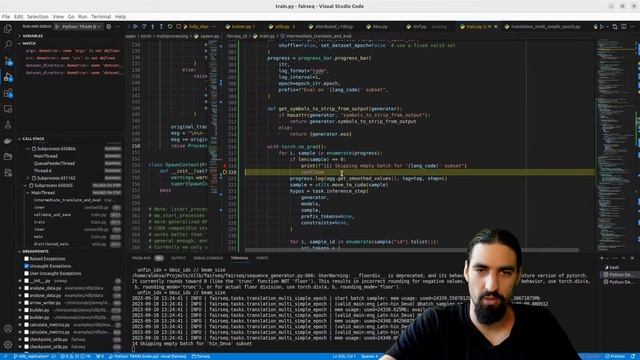Click Continue in the debug toolbar
640x360 pixels.
(135, 27)
